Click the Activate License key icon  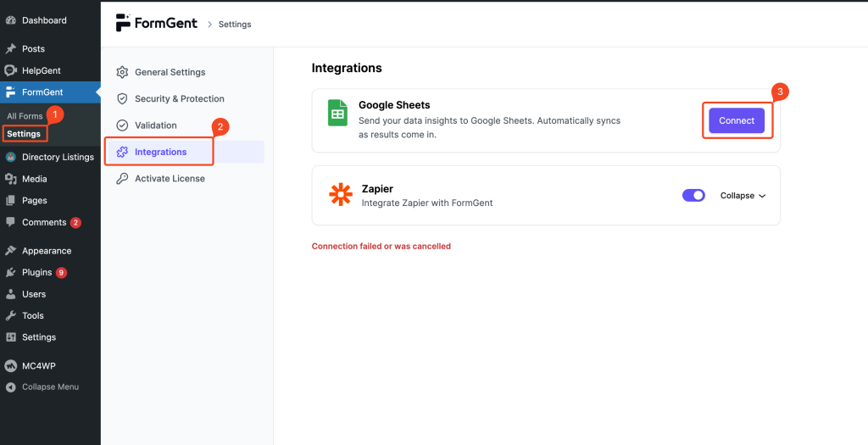122,179
